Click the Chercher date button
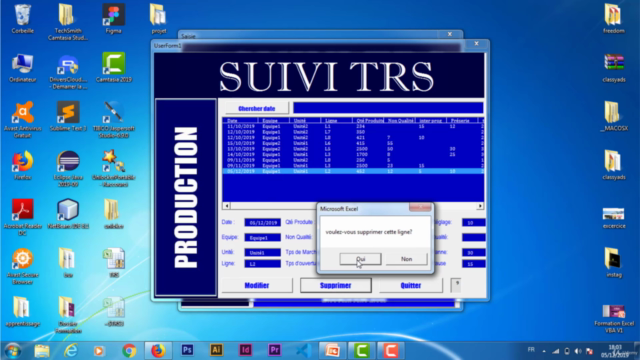Viewport: 640px width, 360px height. pos(257,108)
